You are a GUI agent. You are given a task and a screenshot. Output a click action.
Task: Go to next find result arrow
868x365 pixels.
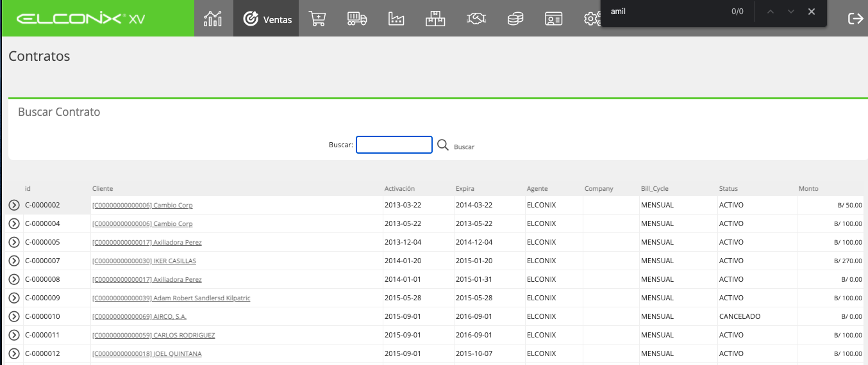pyautogui.click(x=791, y=12)
